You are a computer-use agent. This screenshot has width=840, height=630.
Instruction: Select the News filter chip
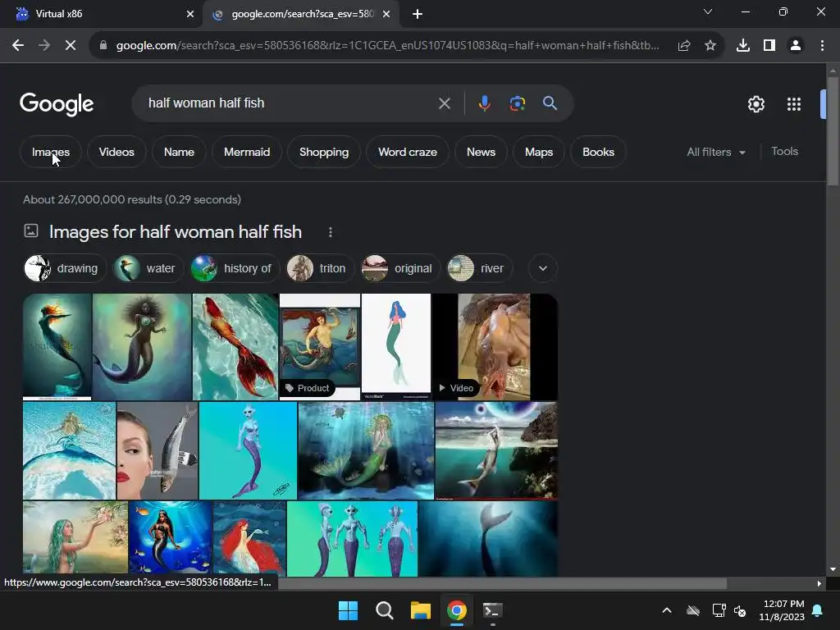(x=481, y=152)
